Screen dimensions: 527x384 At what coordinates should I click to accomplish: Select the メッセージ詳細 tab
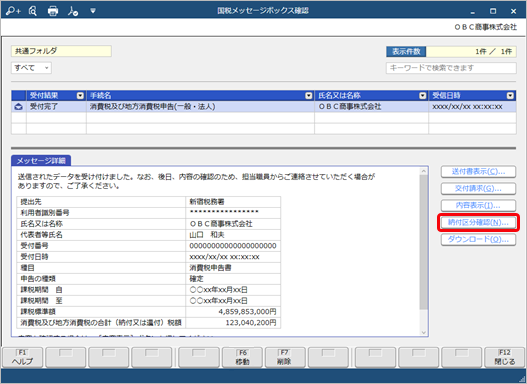tap(41, 161)
